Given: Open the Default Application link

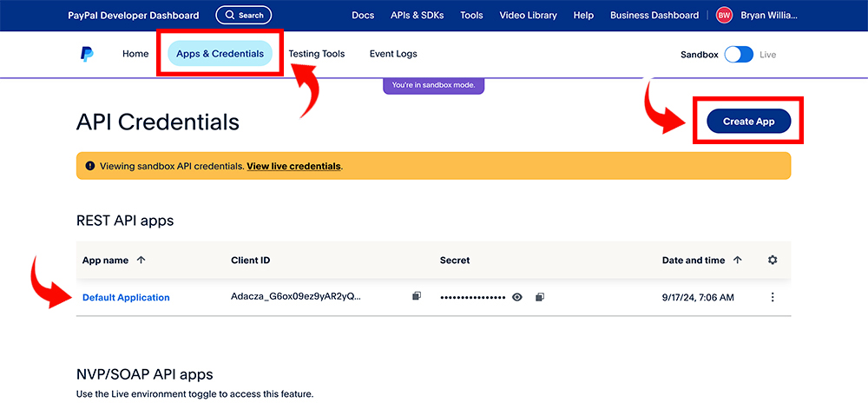Looking at the screenshot, I should (x=126, y=298).
